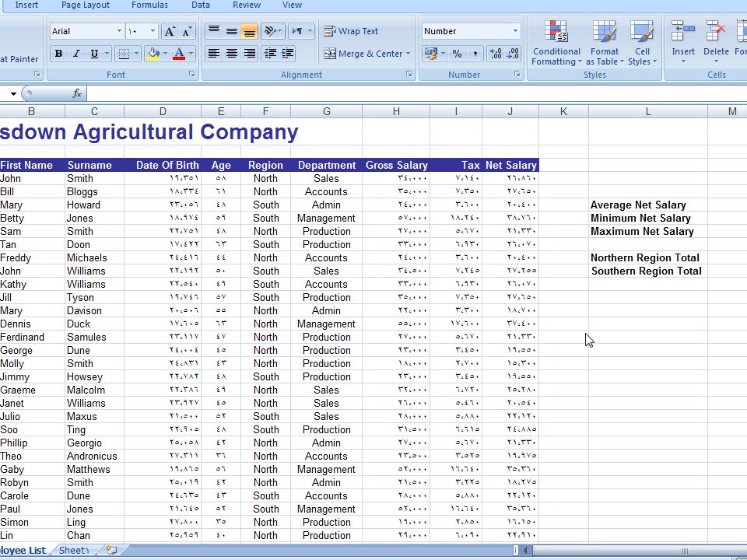Click the Decrease Font Size icon
747x560 pixels.
[x=187, y=31]
